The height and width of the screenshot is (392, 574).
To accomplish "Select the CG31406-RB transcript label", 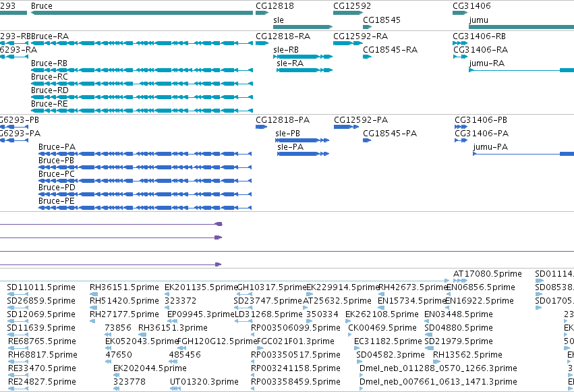I will click(x=479, y=36).
